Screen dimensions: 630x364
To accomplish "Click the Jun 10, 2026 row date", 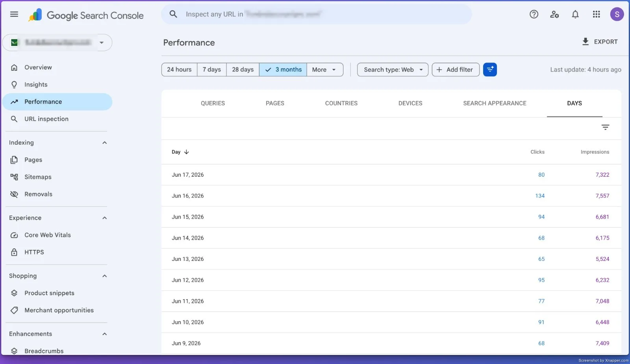I will pos(188,322).
